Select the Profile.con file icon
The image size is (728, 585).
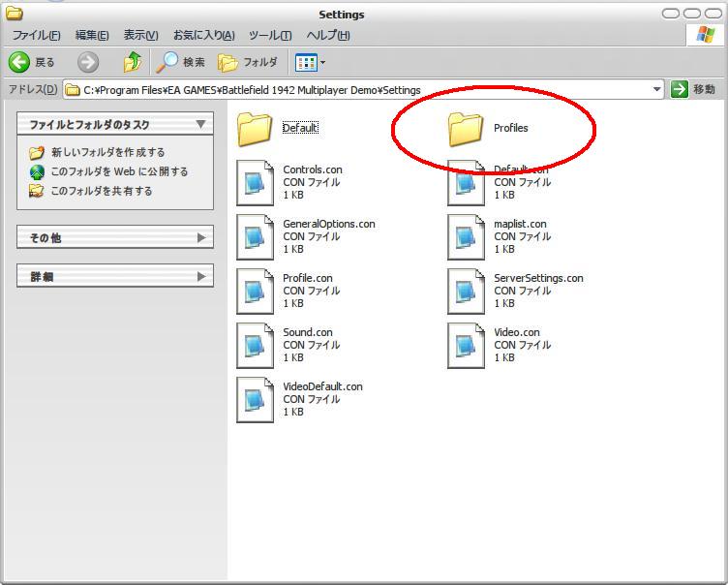coord(255,292)
